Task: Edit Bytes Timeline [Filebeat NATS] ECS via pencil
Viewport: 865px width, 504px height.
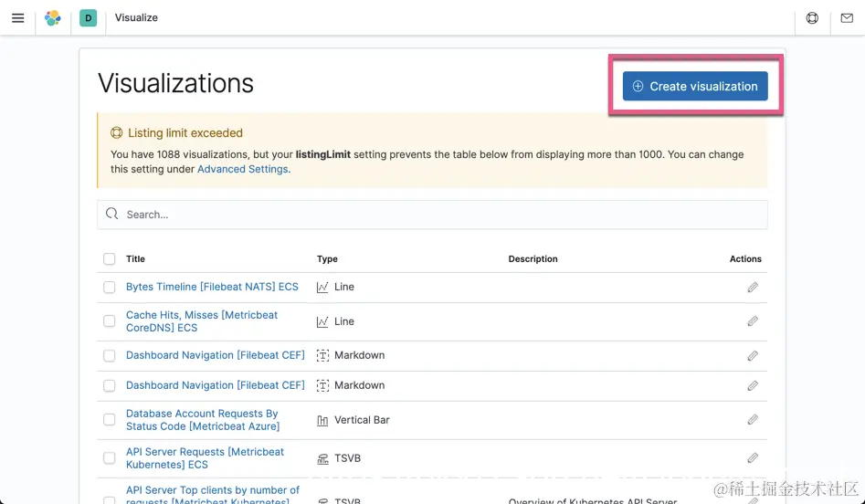Action: click(753, 288)
